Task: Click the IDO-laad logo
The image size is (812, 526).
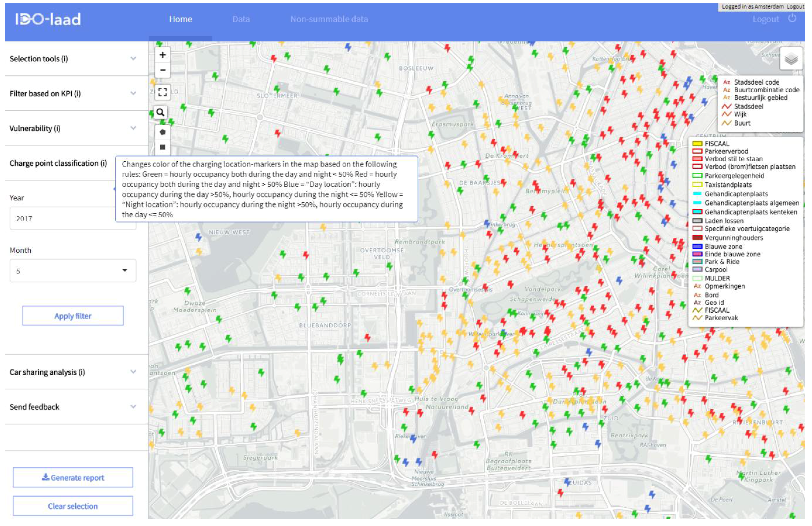Action: [x=48, y=19]
